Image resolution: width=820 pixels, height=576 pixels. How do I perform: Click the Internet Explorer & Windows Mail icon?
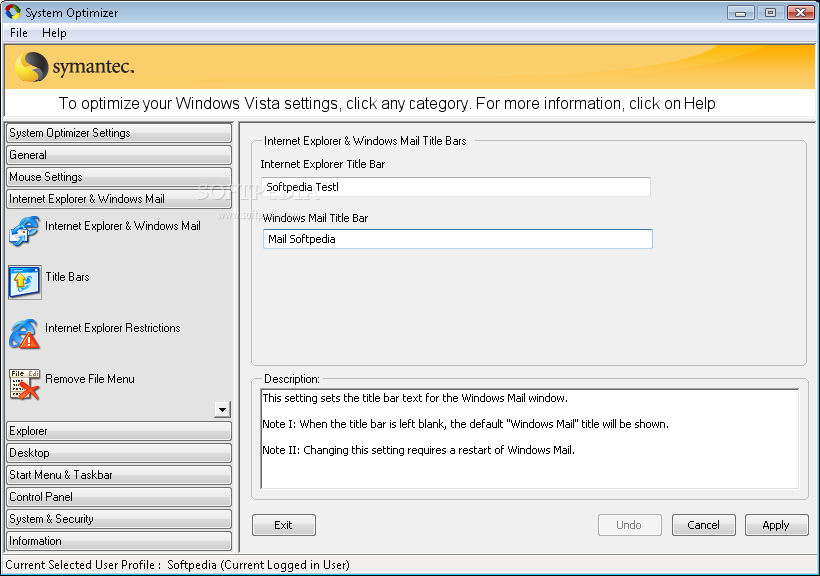coord(24,231)
